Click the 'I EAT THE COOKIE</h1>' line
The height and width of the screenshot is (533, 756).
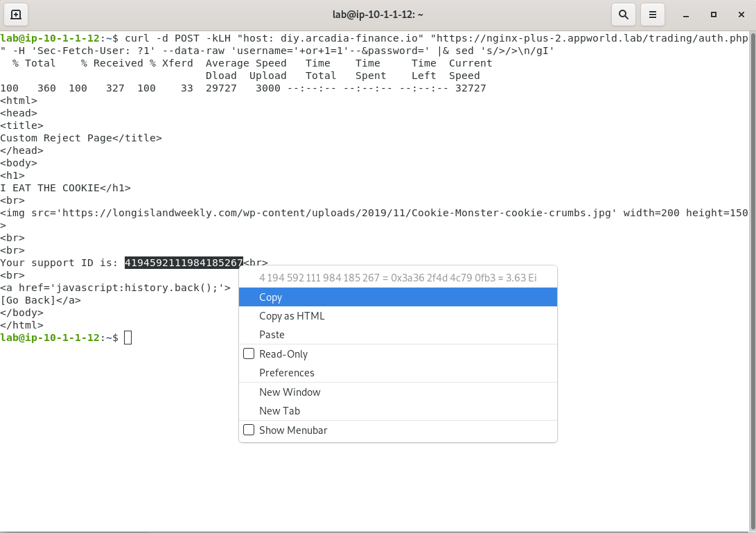65,188
